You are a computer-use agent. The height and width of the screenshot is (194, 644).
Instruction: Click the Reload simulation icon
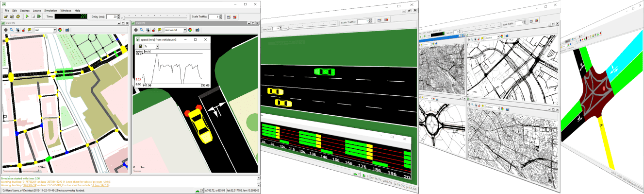click(x=18, y=17)
